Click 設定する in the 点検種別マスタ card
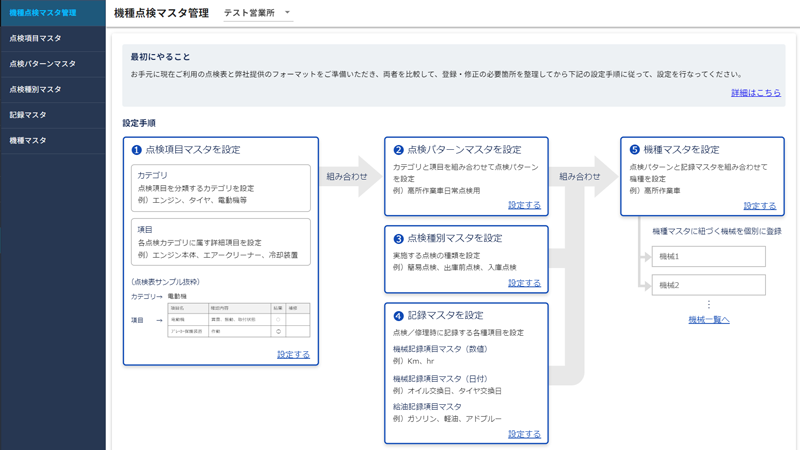This screenshot has width=800, height=450. coord(524,283)
